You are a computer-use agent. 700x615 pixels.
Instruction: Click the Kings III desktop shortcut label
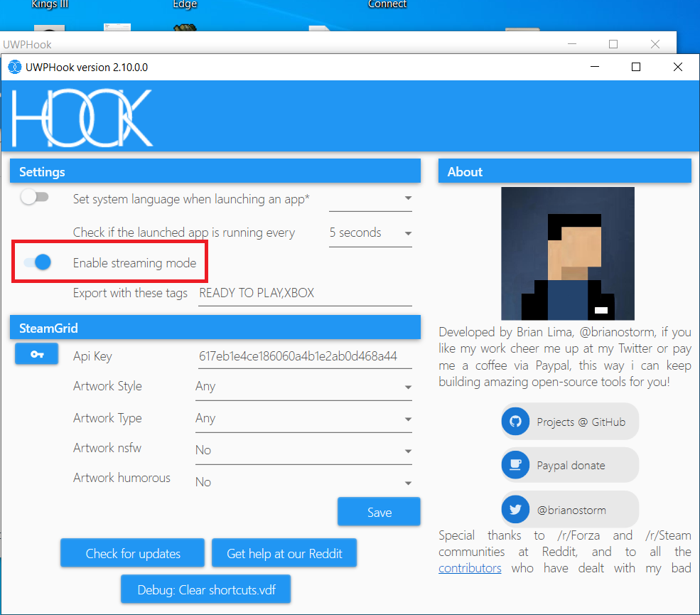click(50, 4)
